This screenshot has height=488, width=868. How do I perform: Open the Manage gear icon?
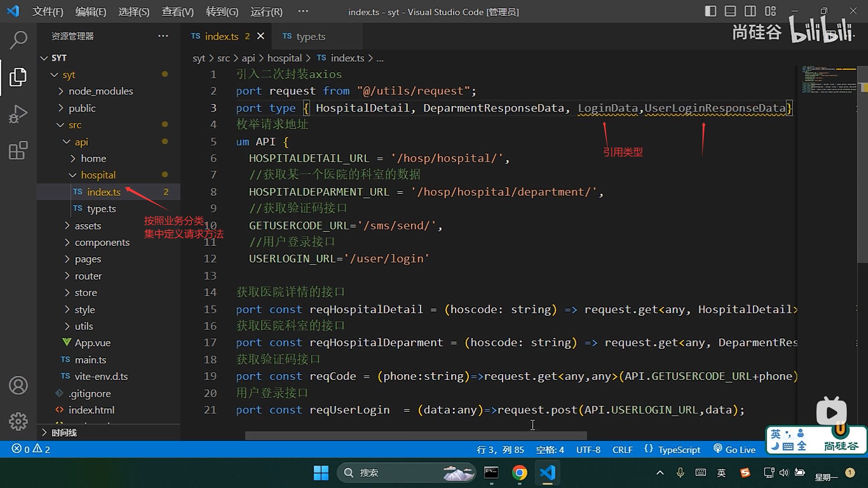point(18,421)
